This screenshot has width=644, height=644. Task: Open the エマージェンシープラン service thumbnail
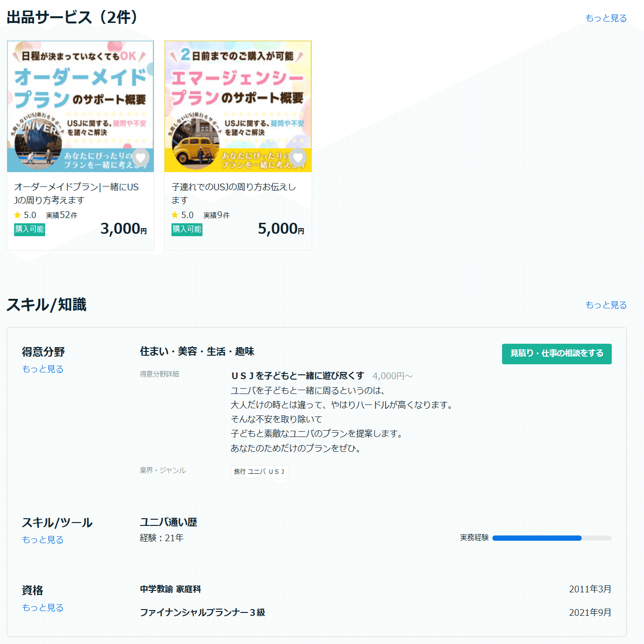click(x=238, y=106)
